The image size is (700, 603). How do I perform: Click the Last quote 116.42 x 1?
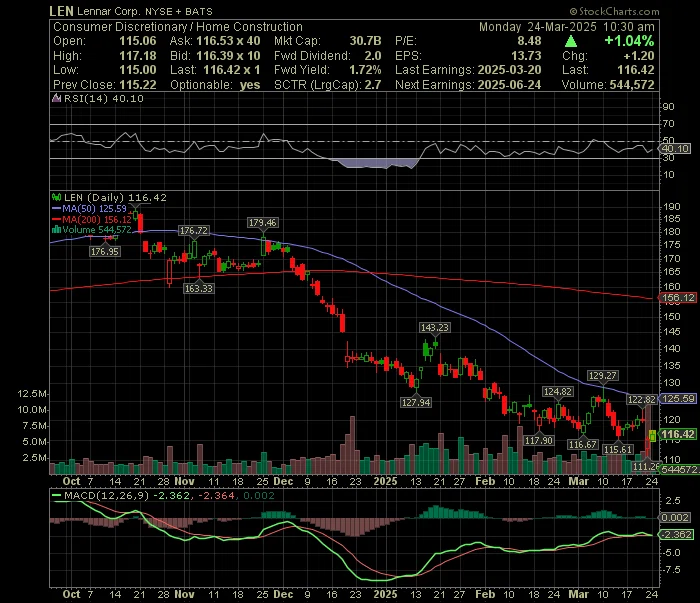[x=232, y=70]
